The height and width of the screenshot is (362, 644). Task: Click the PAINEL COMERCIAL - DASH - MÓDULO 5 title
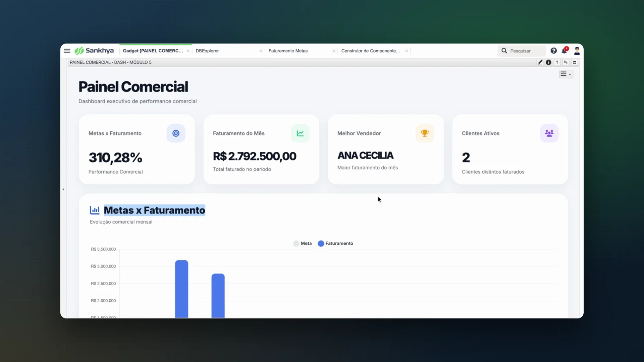coord(111,62)
